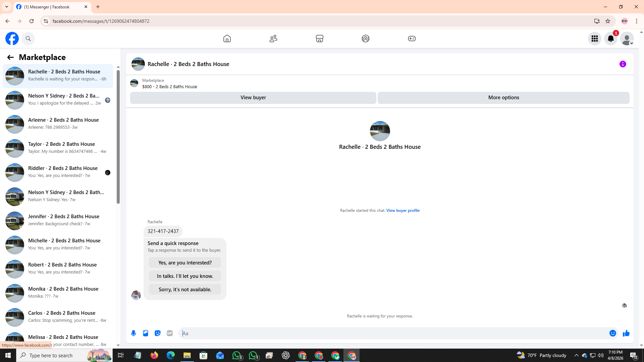644x362 pixels.
Task: Open the Facebook apps grid menu
Action: pyautogui.click(x=594, y=39)
